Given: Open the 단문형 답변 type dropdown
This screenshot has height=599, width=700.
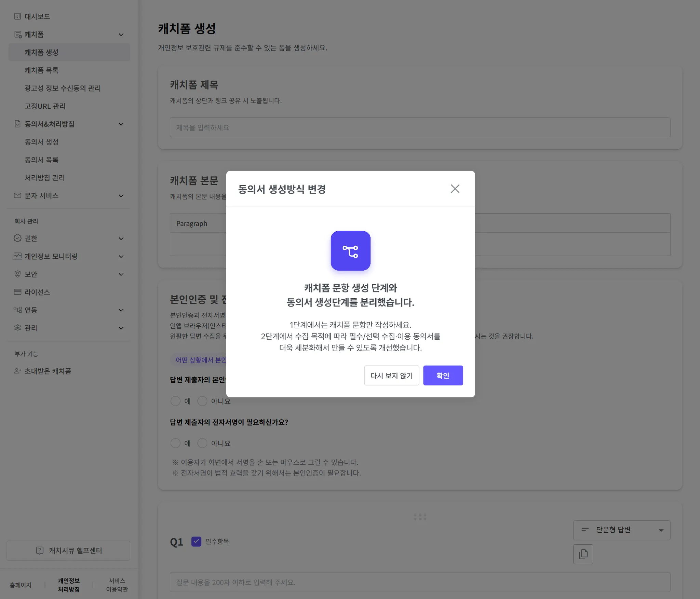Looking at the screenshot, I should 621,530.
